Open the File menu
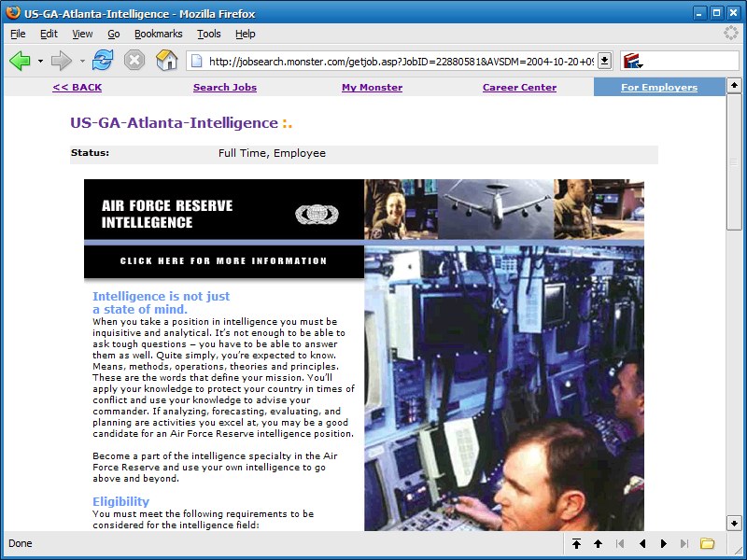 (18, 34)
